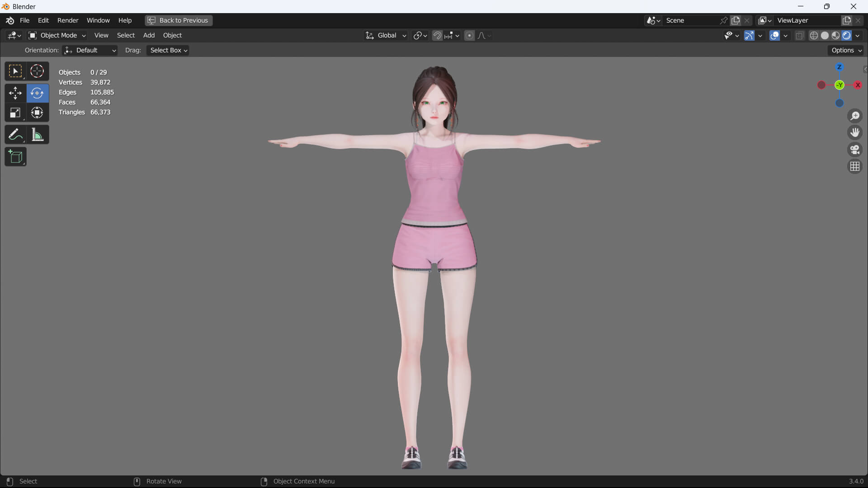Open the Render menu
868x488 pixels.
tap(68, 20)
